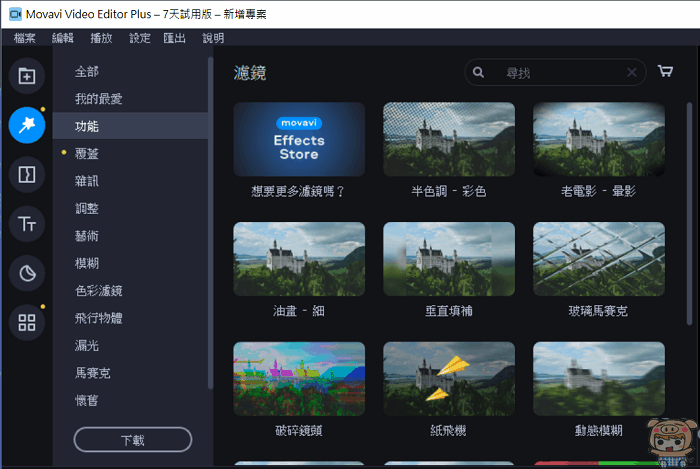Click the filter gallery vertical scrollbar
Viewport: 700px width, 469px height.
tap(689, 214)
